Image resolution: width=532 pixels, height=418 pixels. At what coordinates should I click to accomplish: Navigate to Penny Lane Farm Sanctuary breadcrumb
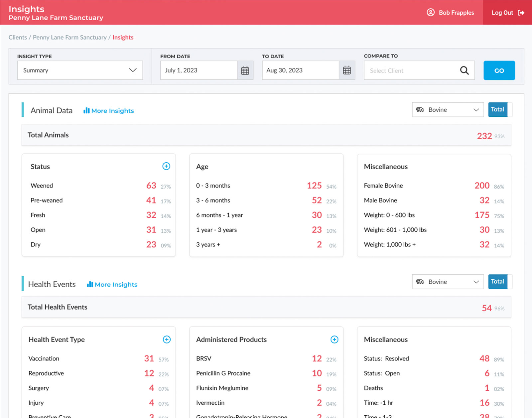pos(69,37)
